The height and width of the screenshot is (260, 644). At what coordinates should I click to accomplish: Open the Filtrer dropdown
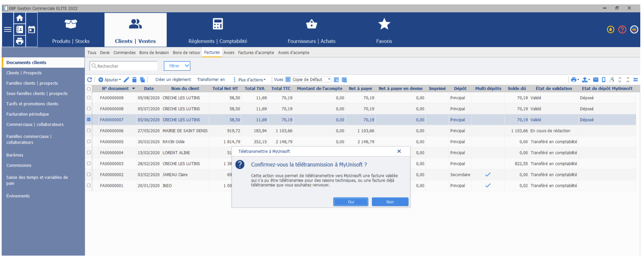(177, 66)
